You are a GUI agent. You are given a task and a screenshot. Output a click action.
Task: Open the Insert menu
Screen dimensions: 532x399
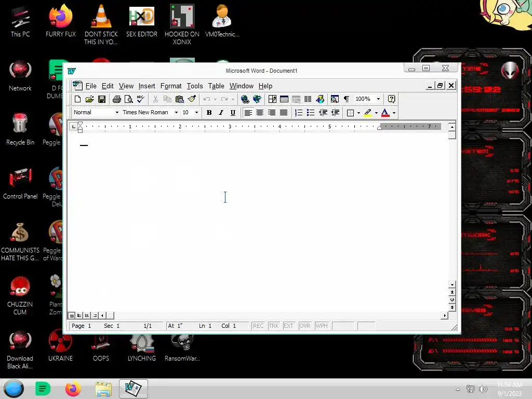coord(147,86)
